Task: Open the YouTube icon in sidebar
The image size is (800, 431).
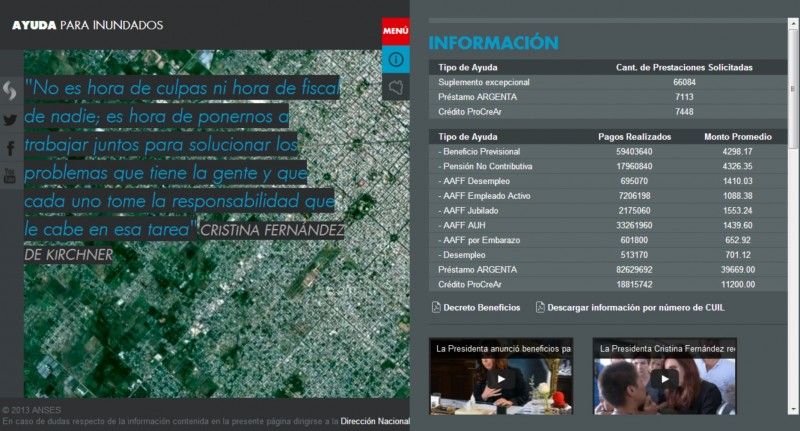Action: pyautogui.click(x=10, y=176)
